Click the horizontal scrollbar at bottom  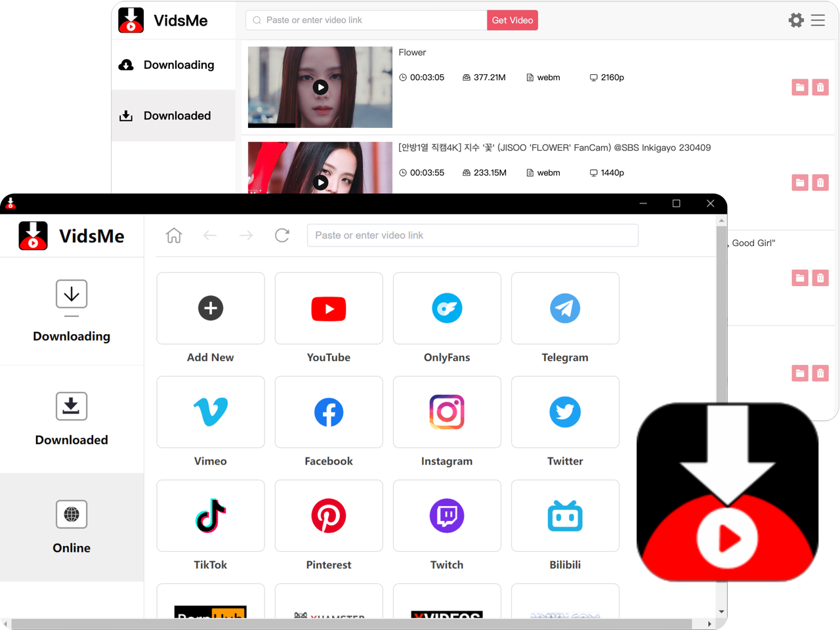tap(351, 623)
